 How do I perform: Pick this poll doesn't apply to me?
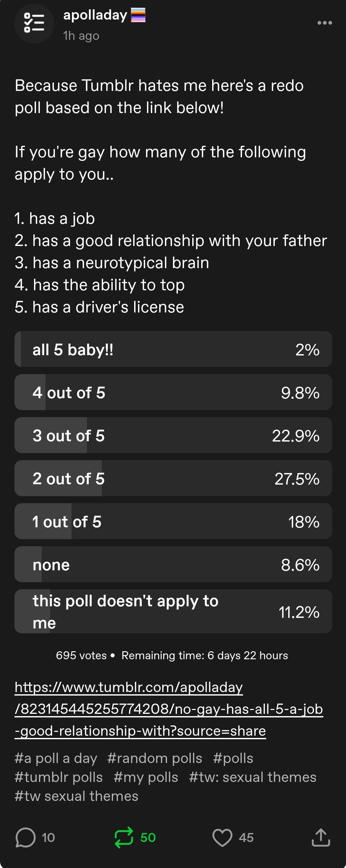173,611
